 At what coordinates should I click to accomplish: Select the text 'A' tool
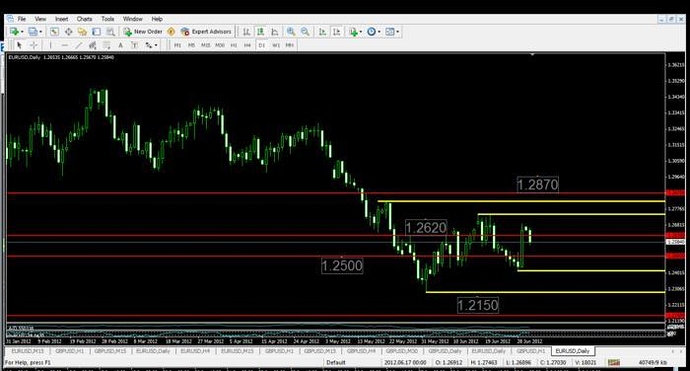[x=121, y=45]
